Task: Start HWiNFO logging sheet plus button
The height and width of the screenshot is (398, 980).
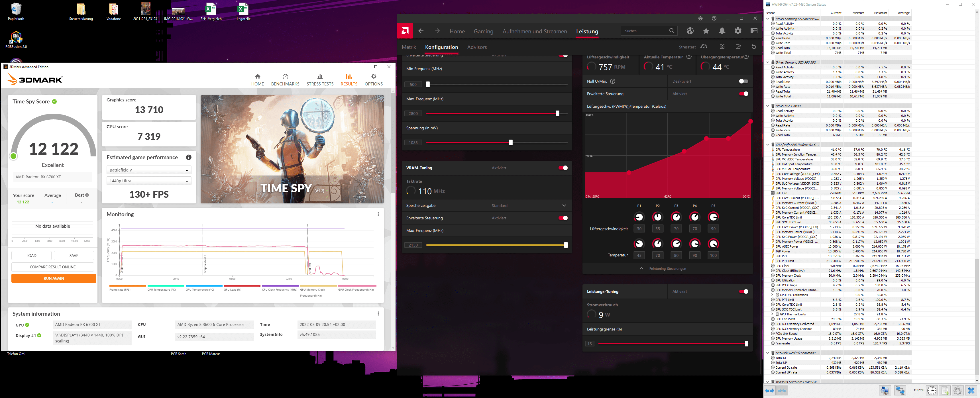Action: 945,390
